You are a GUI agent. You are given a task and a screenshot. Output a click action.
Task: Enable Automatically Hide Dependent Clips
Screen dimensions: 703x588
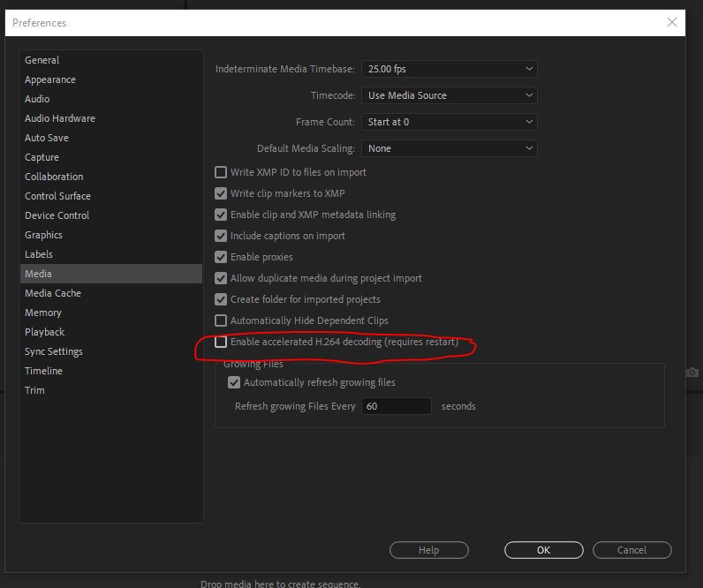point(221,320)
